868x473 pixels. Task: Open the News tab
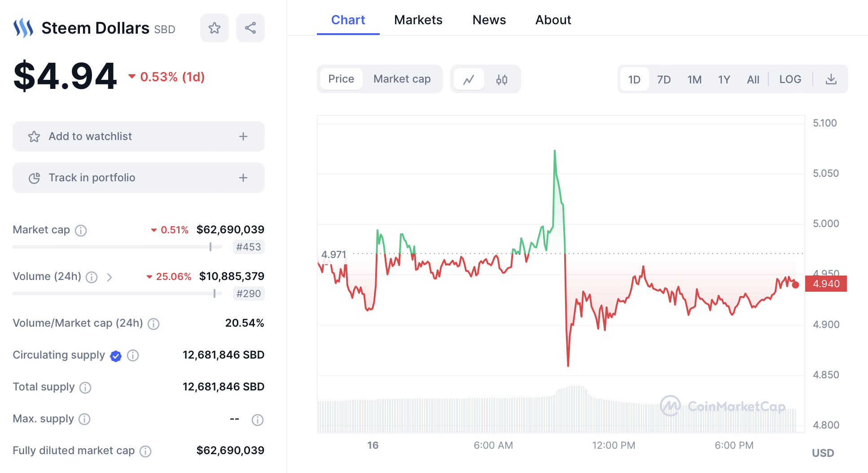[489, 20]
